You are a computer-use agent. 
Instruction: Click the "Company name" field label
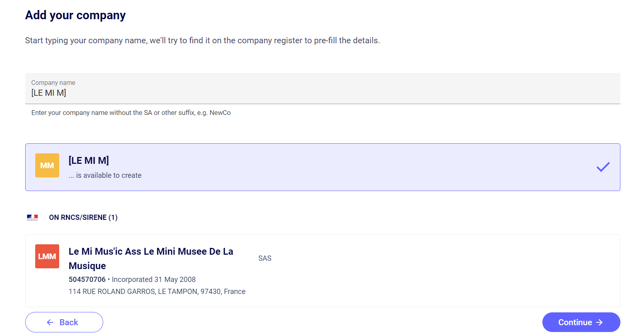[x=53, y=82]
